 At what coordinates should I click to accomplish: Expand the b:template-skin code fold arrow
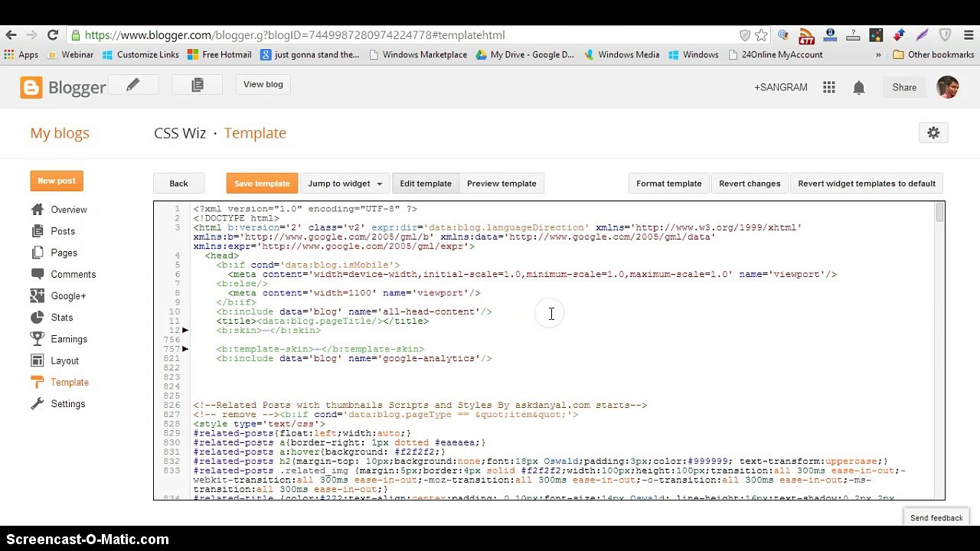click(x=185, y=349)
